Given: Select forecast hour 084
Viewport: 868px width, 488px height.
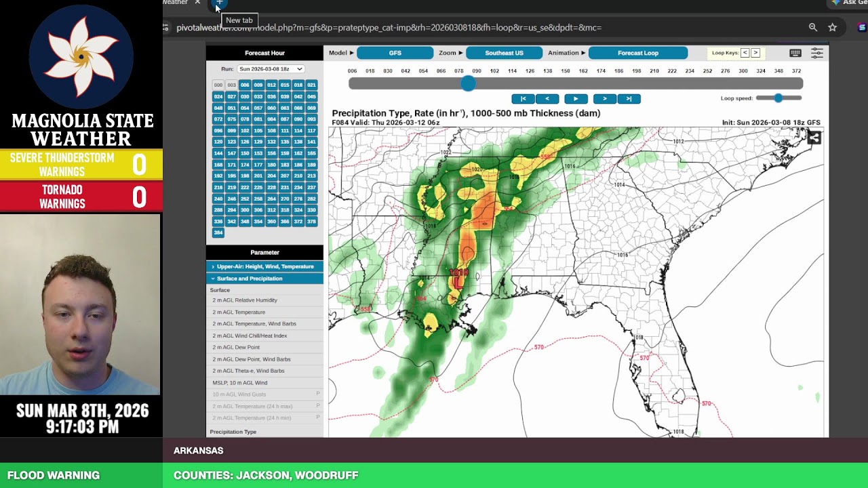Looking at the screenshot, I should pyautogui.click(x=271, y=119).
